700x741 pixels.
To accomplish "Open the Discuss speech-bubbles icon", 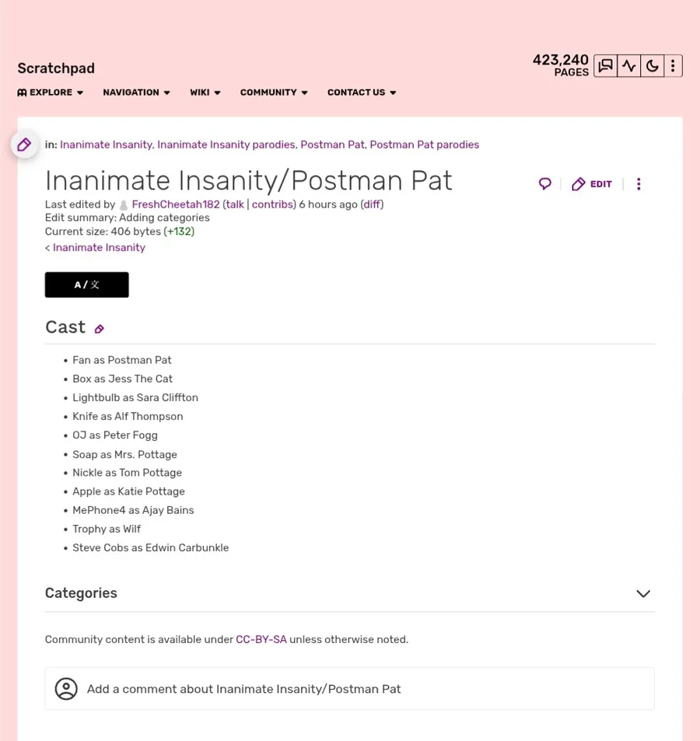I will [x=606, y=66].
